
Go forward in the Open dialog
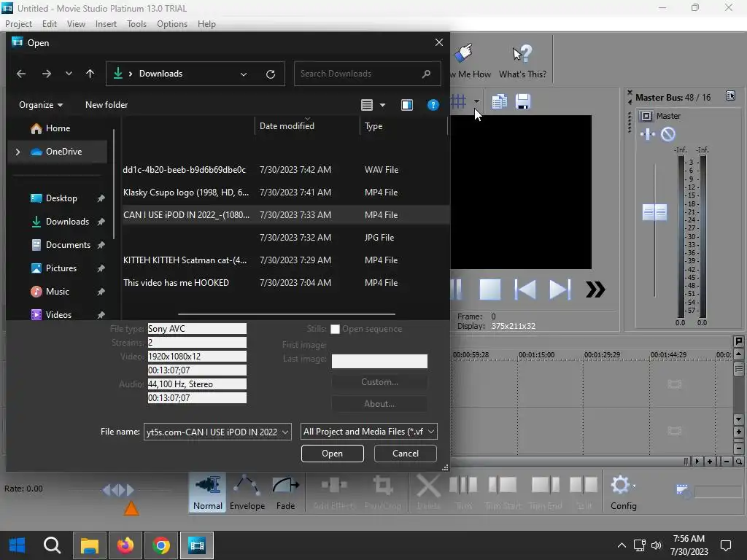pyautogui.click(x=46, y=74)
